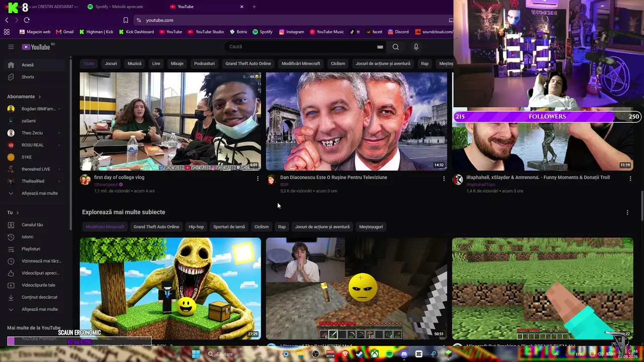Open the YouTube hamburger guide menu

coord(11,47)
